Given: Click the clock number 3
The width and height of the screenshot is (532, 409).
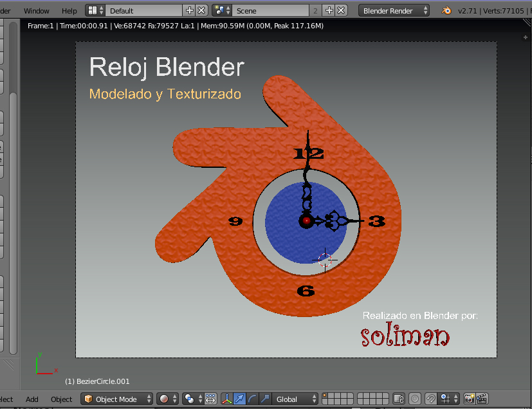Looking at the screenshot, I should pyautogui.click(x=377, y=221).
